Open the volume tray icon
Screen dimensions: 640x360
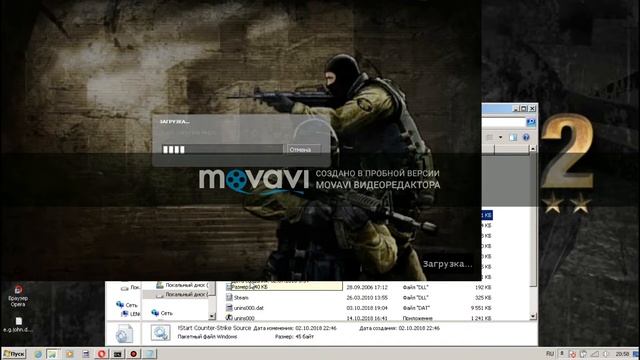pyautogui.click(x=606, y=354)
